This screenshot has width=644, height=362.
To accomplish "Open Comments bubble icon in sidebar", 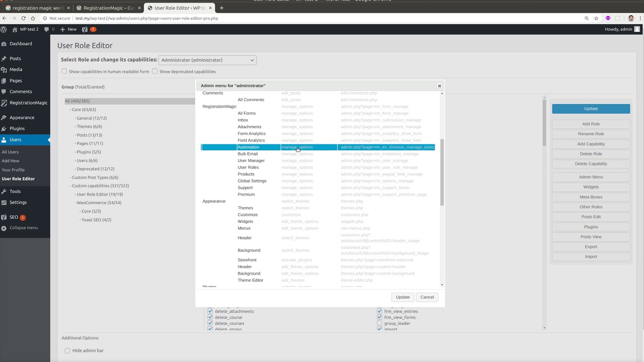I will tap(4, 92).
